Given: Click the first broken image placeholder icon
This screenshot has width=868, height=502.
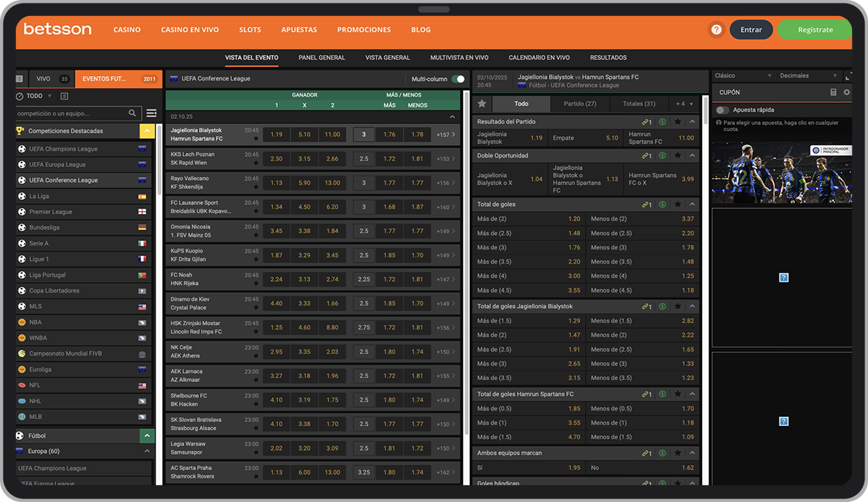Looking at the screenshot, I should point(784,277).
